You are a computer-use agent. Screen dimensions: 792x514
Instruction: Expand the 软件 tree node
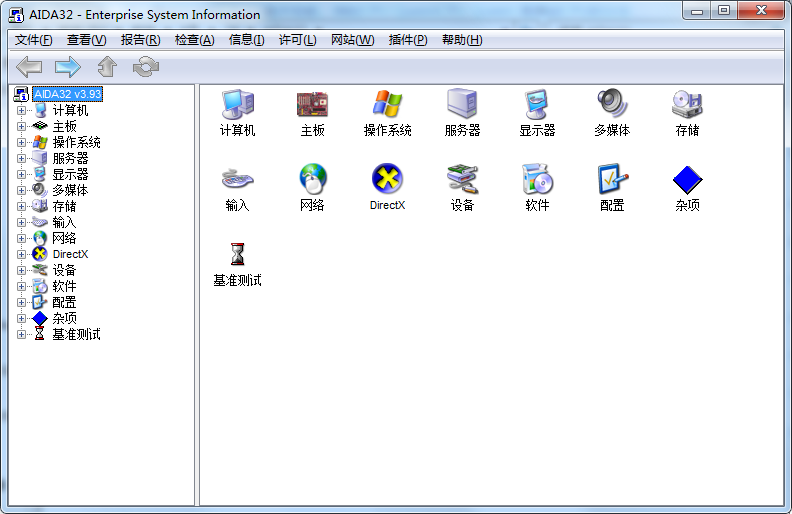[21, 286]
